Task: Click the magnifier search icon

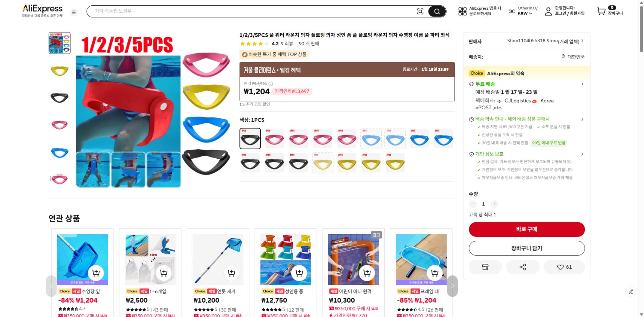Action: pos(437,11)
